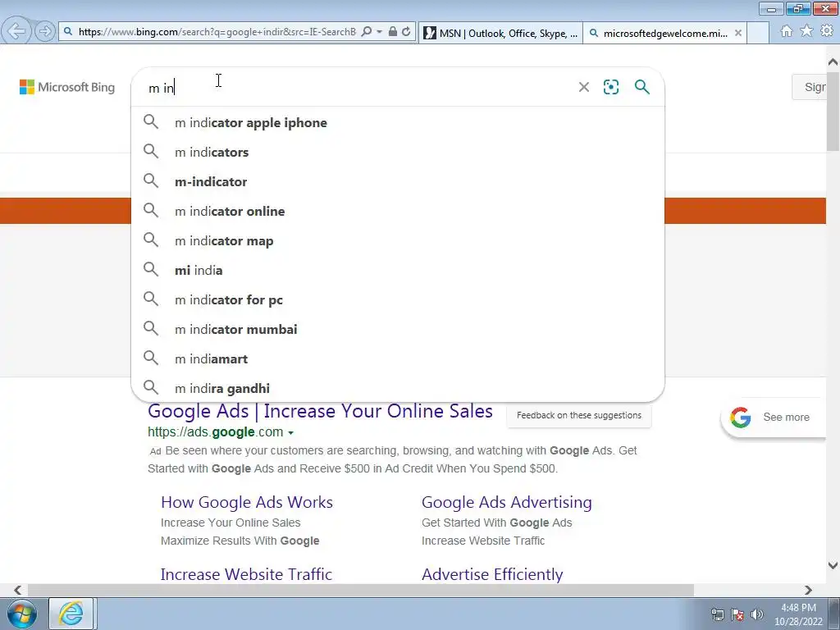The height and width of the screenshot is (630, 840).
Task: Click the vertical scrollbar down arrow
Action: [x=833, y=564]
